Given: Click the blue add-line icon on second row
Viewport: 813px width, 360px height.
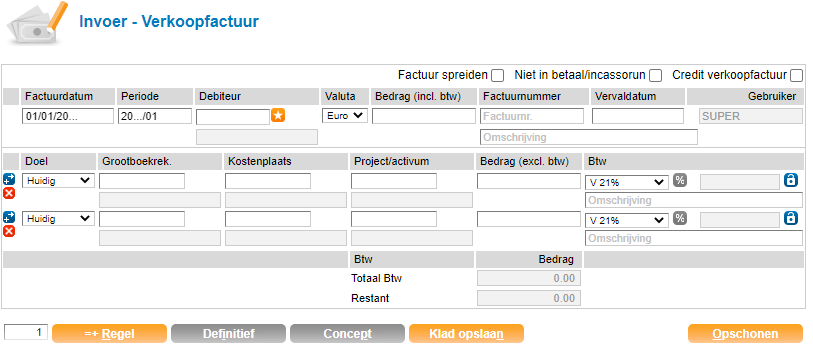Looking at the screenshot, I should [x=9, y=217].
